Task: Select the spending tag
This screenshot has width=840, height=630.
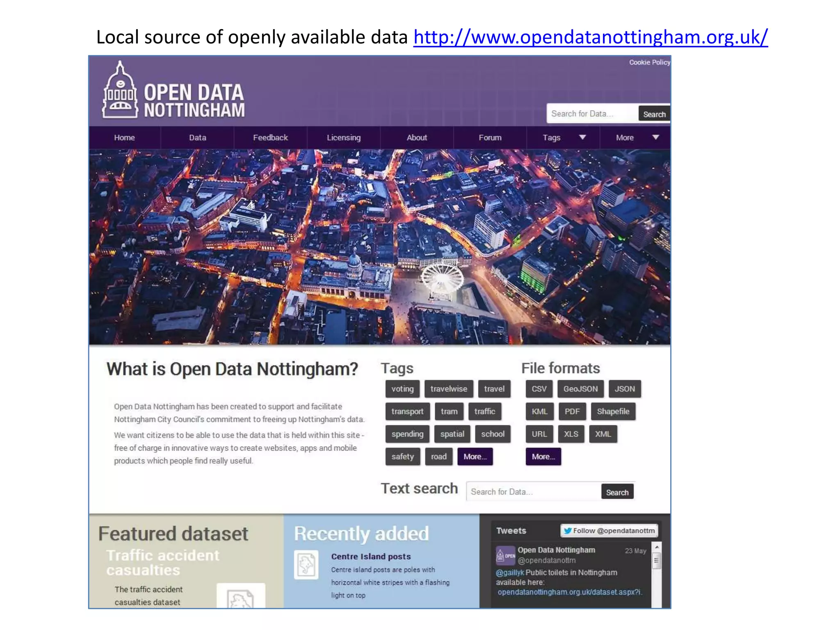Action: pyautogui.click(x=407, y=434)
